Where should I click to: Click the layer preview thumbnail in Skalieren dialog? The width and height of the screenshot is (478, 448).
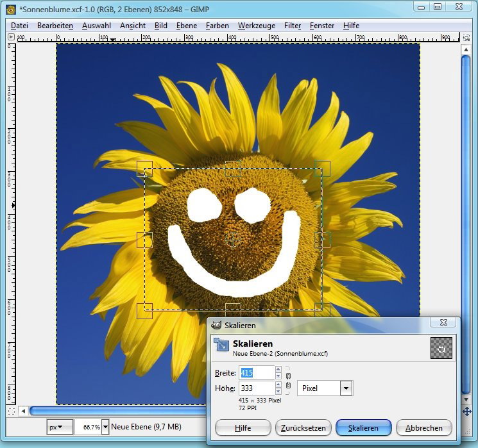tap(441, 348)
